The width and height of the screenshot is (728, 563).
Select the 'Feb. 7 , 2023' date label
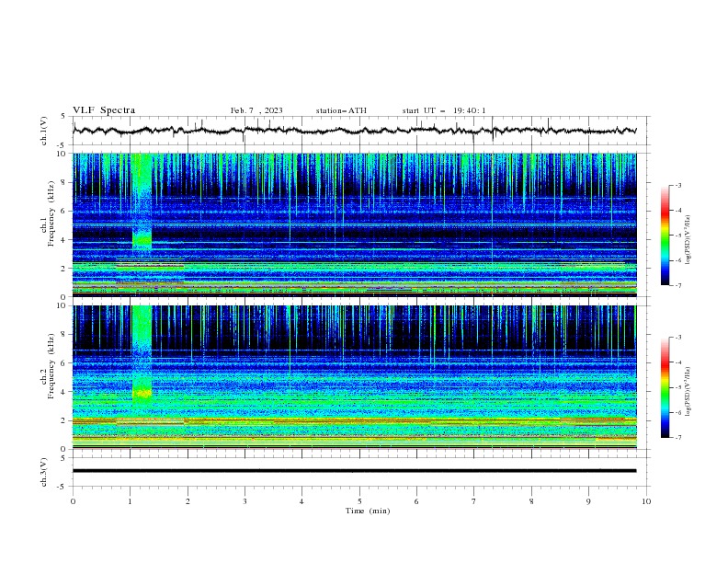[x=256, y=110]
